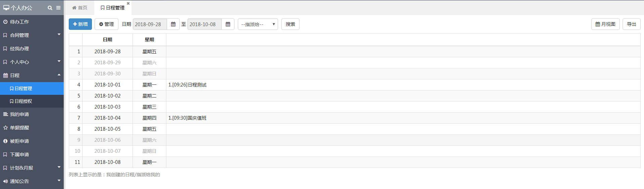Screen dimensions: 644x189
Task: Open the 指派给 dropdown
Action: coord(258,24)
